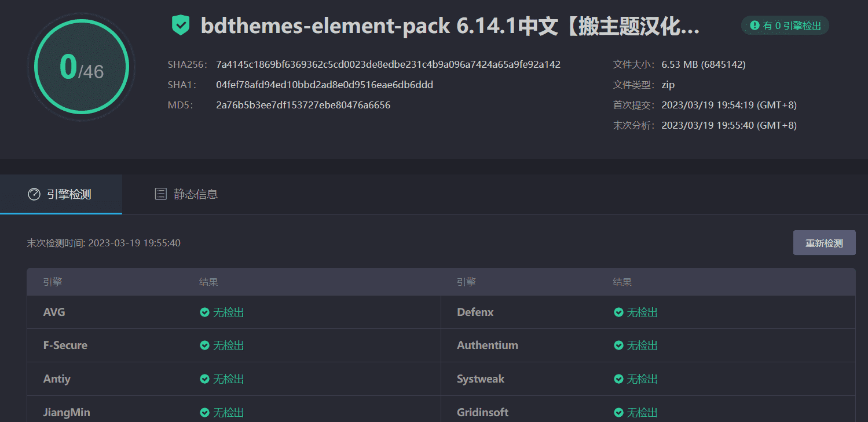This screenshot has height=422, width=868.
Task: Click the MD5 hash value
Action: (x=303, y=105)
